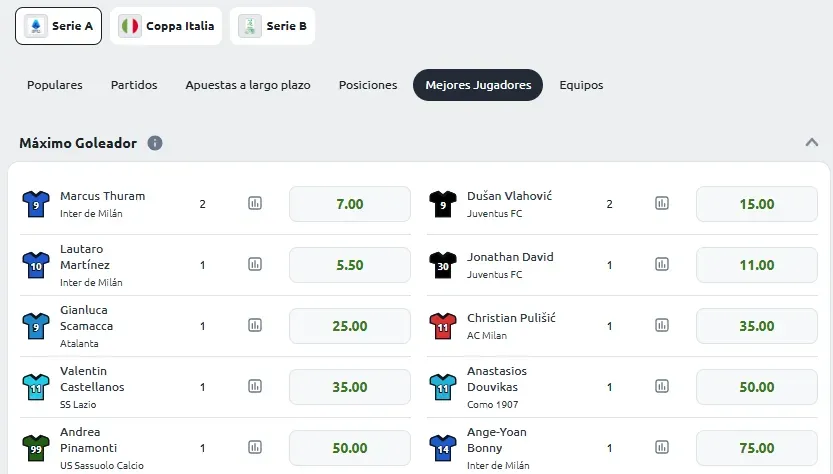
Task: Open stats icon for Lautaro Martínez
Action: coord(255,264)
